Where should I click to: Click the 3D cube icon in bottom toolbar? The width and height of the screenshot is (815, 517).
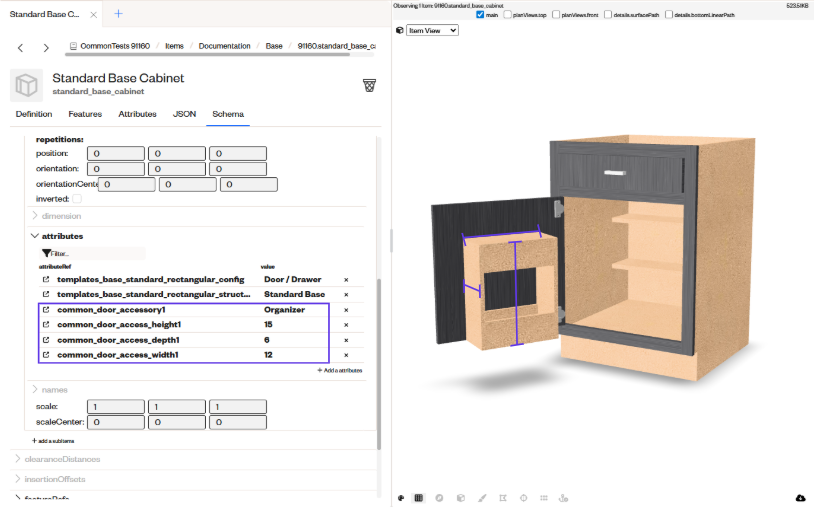pos(461,498)
